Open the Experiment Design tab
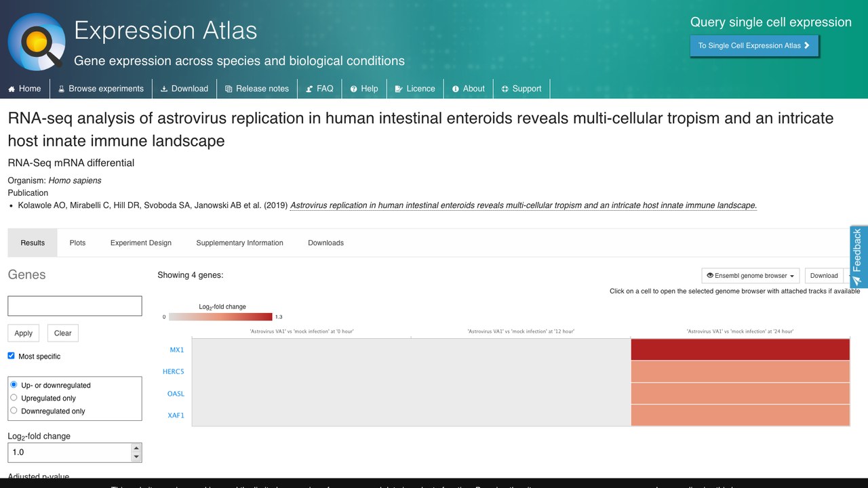Image resolution: width=868 pixels, height=488 pixels. click(x=141, y=243)
